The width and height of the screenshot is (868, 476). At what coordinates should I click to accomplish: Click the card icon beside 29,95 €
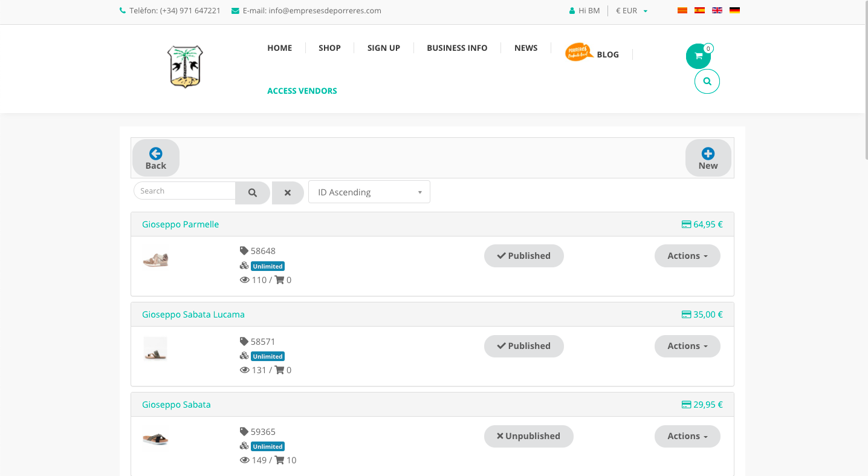click(x=686, y=405)
